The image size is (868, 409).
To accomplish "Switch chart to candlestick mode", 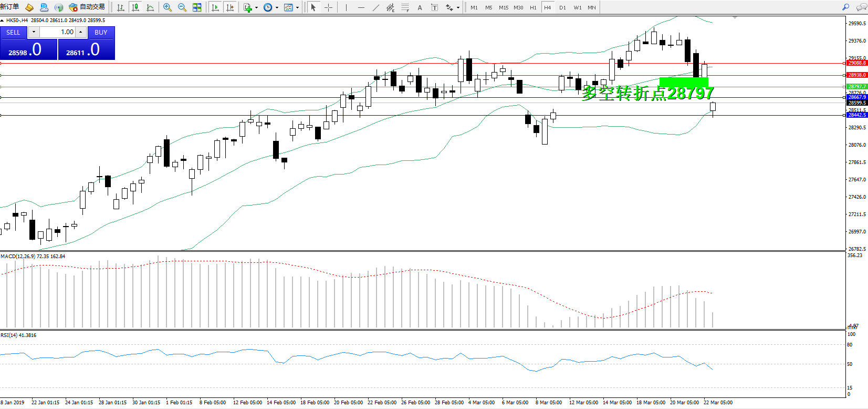I will pos(135,7).
